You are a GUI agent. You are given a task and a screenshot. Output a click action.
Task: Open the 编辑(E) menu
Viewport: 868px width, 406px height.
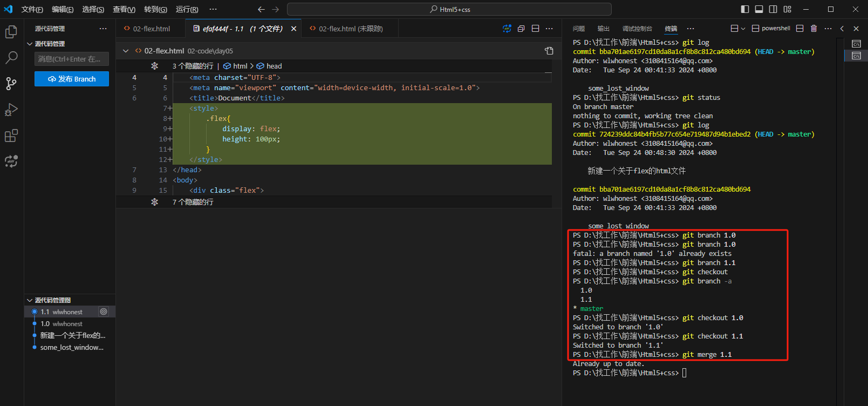pyautogui.click(x=63, y=9)
